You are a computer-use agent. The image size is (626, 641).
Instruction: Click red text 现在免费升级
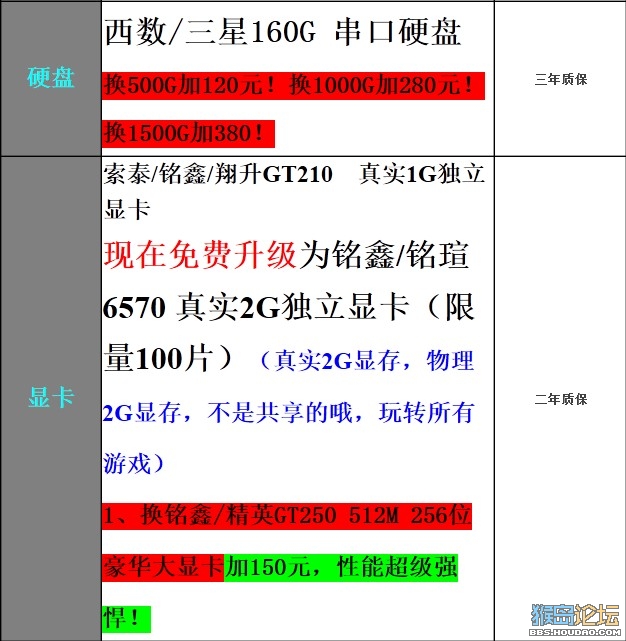pos(200,255)
